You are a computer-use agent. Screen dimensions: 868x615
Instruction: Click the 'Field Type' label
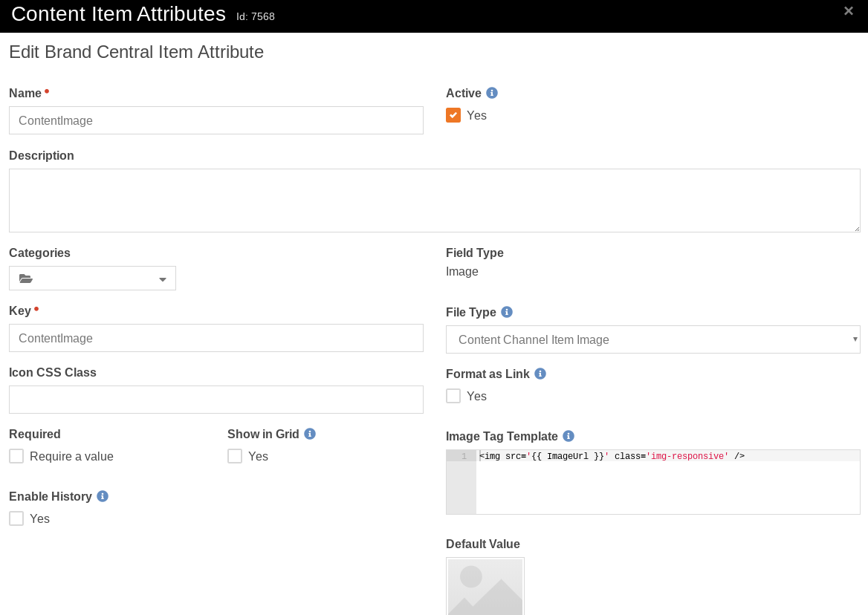click(x=475, y=253)
